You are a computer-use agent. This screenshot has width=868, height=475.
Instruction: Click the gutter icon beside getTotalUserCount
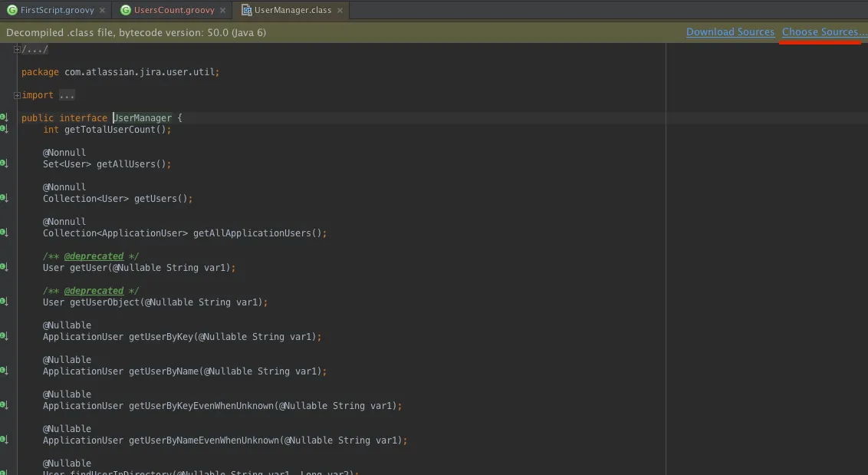4,129
